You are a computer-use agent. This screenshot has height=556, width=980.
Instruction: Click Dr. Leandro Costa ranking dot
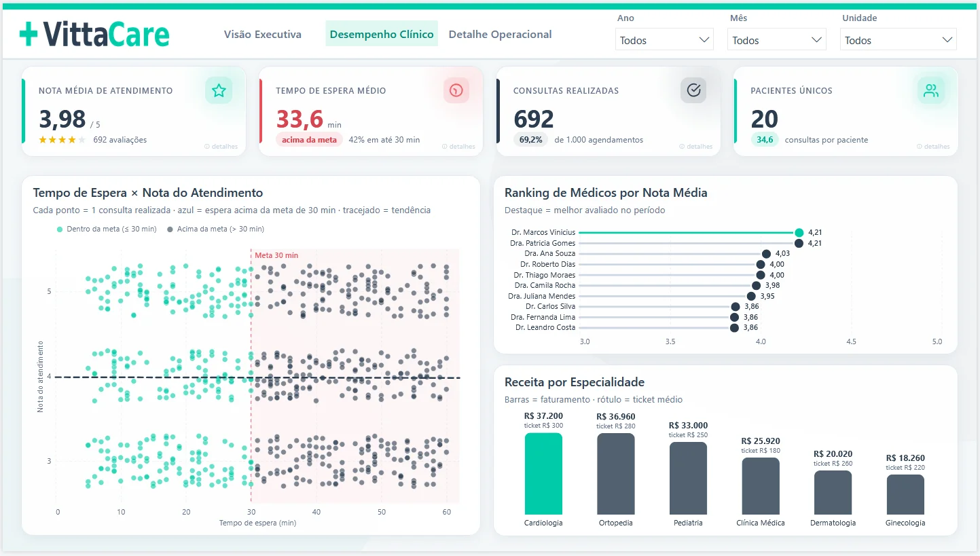[734, 327]
